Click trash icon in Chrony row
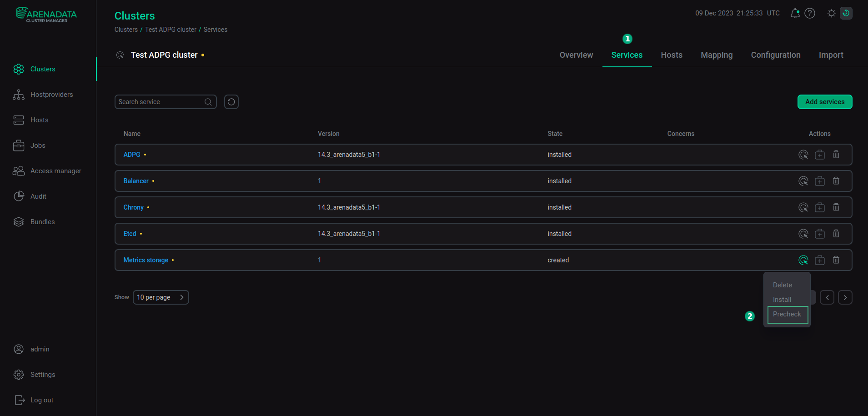Viewport: 868px width, 416px height. coord(836,207)
